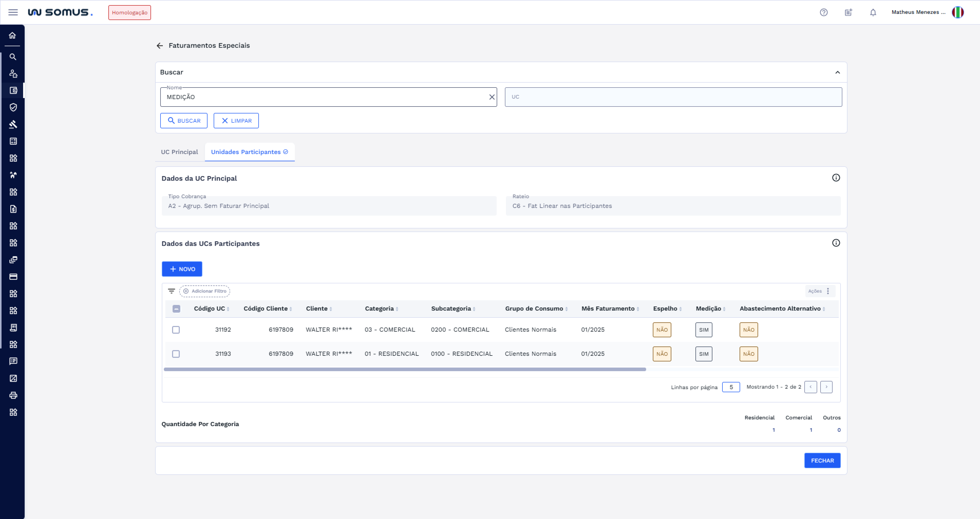Open the help question mark icon
The height and width of the screenshot is (519, 980).
(x=824, y=13)
